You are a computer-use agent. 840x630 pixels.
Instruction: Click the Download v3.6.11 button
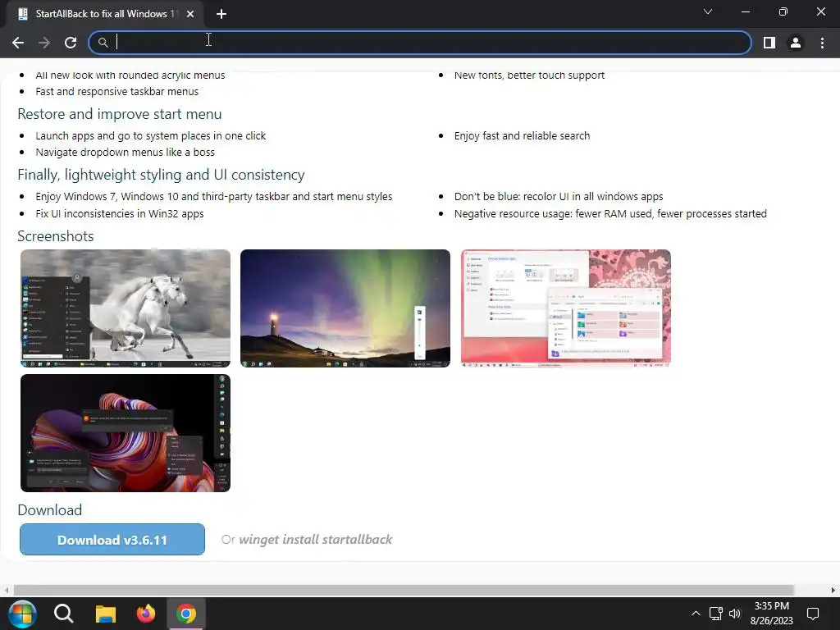pos(112,540)
